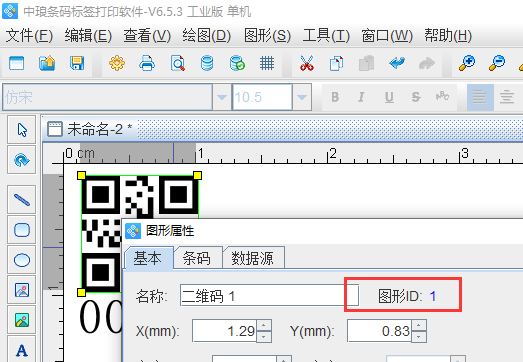Screen dimensions: 523x362
Task: Toggle bold formatting button
Action: tap(335, 97)
